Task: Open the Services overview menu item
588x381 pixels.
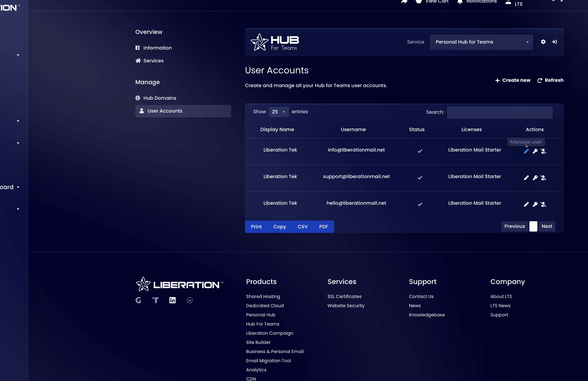Action: coord(150,61)
